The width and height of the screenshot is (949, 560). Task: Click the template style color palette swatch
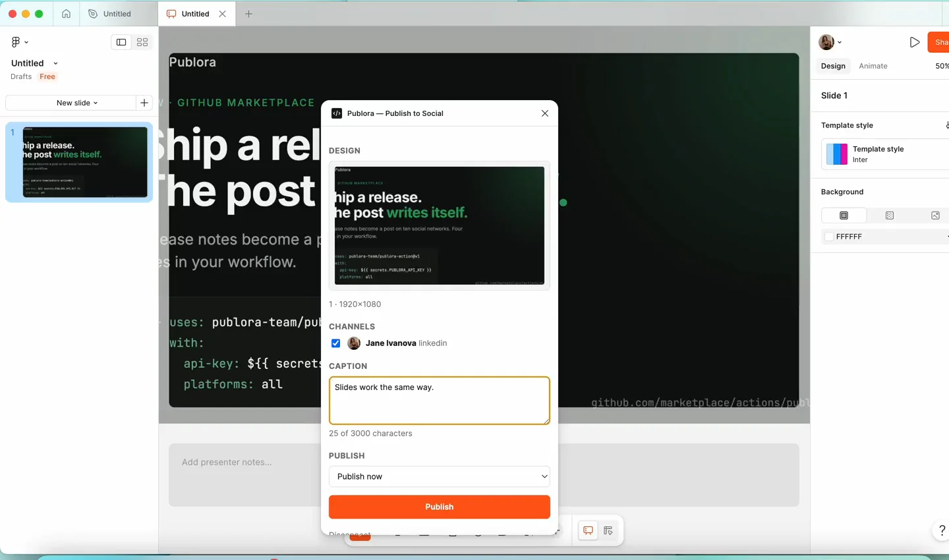pos(837,154)
